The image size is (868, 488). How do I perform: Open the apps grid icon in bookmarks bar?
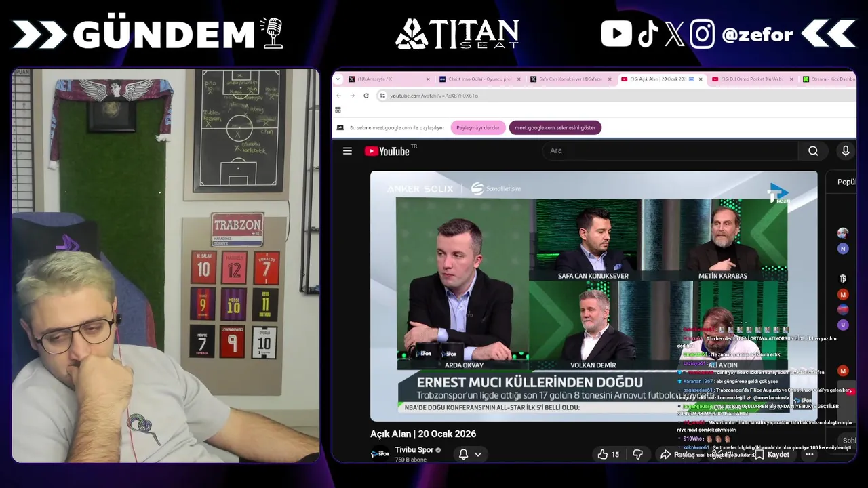tap(338, 109)
